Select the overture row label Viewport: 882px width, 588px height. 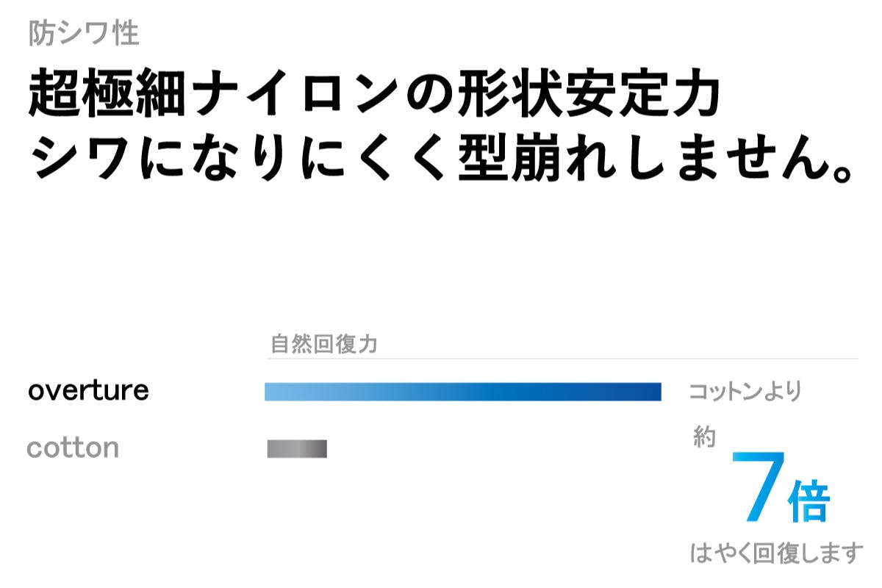tap(88, 391)
